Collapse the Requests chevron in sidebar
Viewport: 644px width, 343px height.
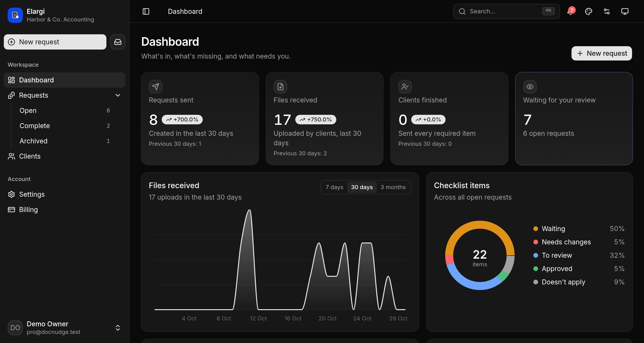[118, 95]
